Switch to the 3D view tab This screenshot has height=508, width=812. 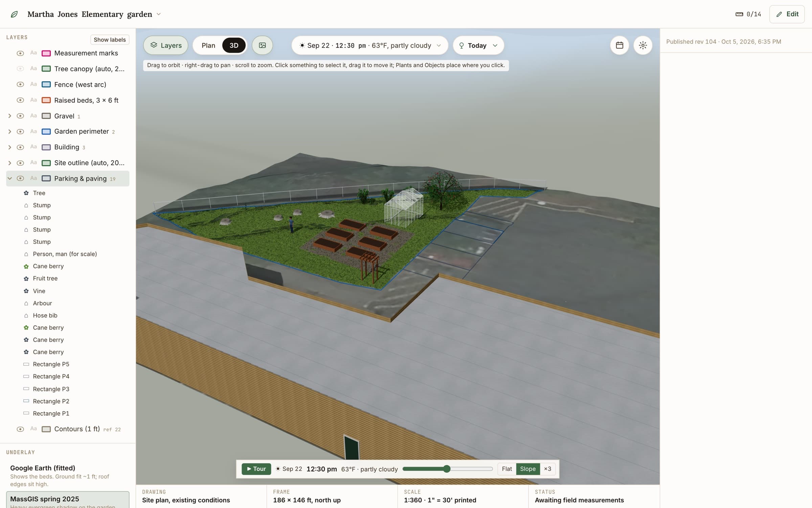coord(234,45)
